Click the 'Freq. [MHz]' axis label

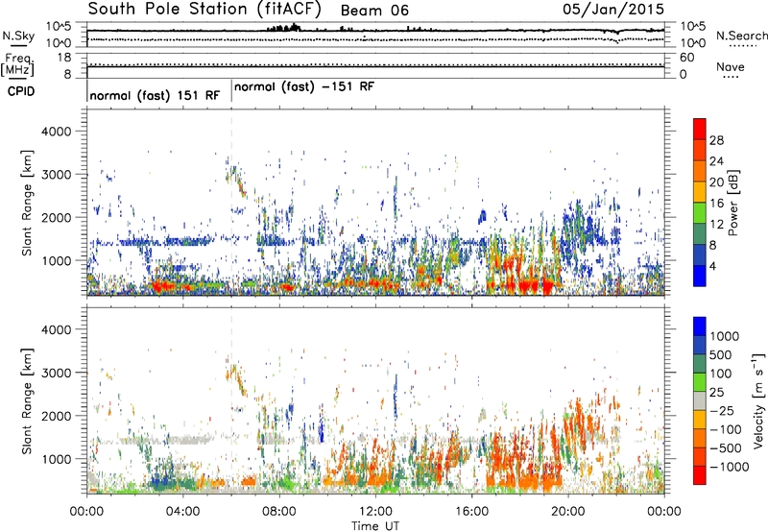18,65
